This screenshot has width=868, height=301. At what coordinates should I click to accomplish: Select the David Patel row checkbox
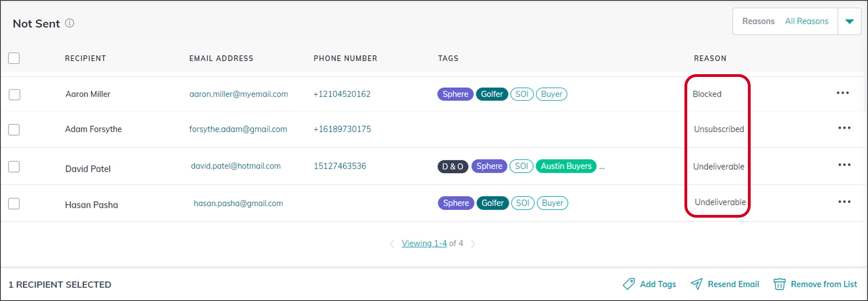(x=14, y=167)
